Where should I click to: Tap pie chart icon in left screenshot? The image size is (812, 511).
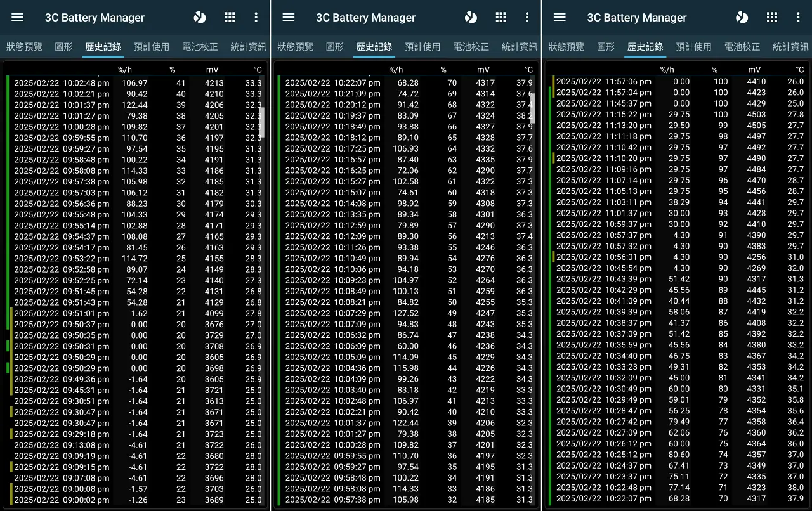point(199,17)
